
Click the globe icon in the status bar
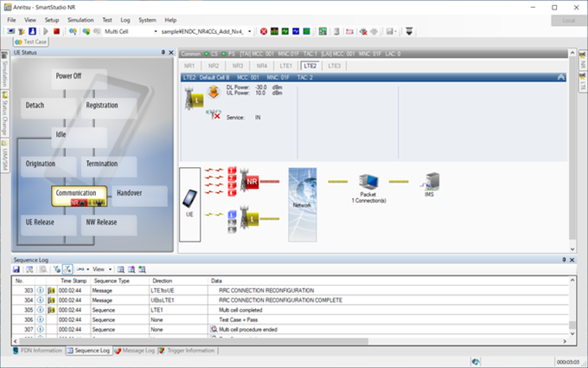(x=476, y=362)
